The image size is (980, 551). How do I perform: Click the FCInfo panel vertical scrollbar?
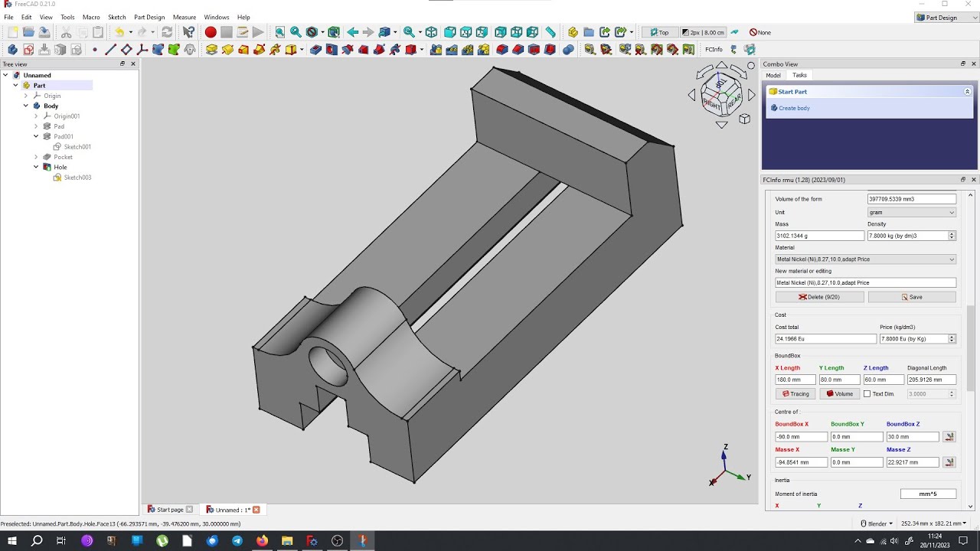[x=972, y=347]
